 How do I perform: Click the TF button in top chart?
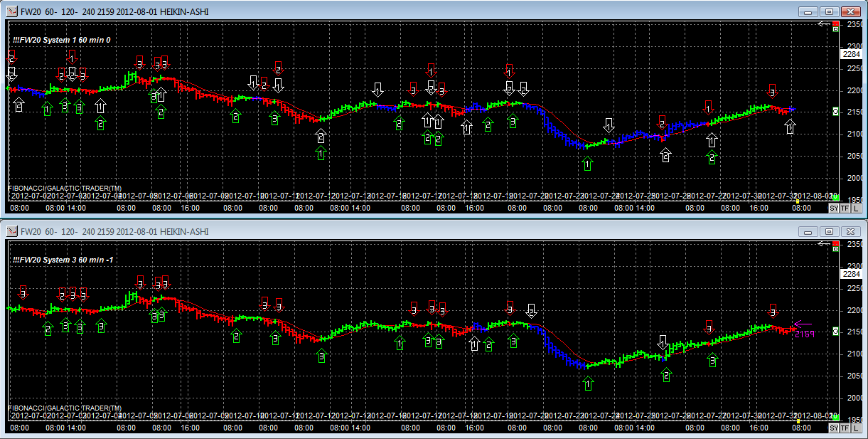tap(845, 208)
